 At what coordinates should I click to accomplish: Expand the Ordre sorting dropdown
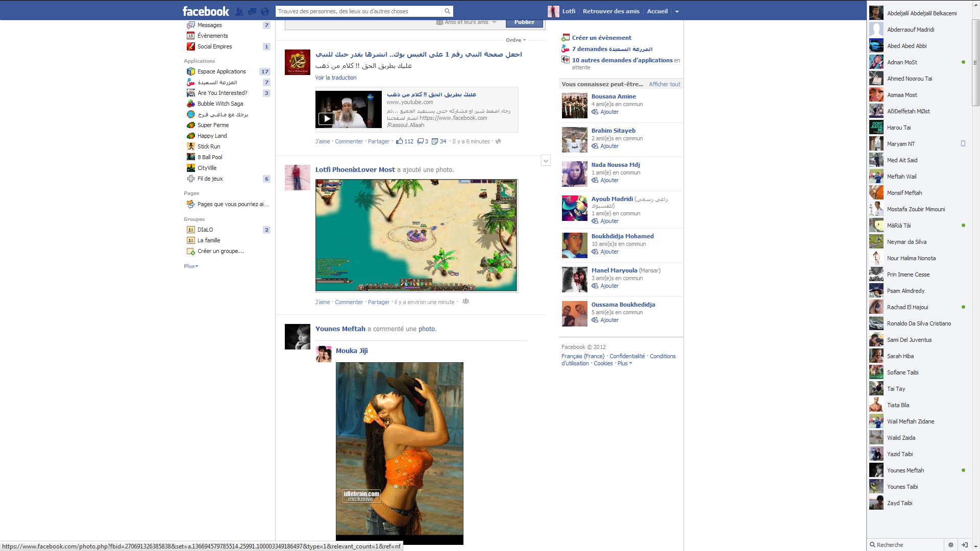516,40
